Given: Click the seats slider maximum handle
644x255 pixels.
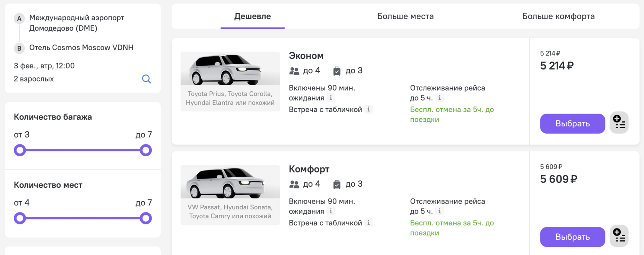Looking at the screenshot, I should 146,219.
